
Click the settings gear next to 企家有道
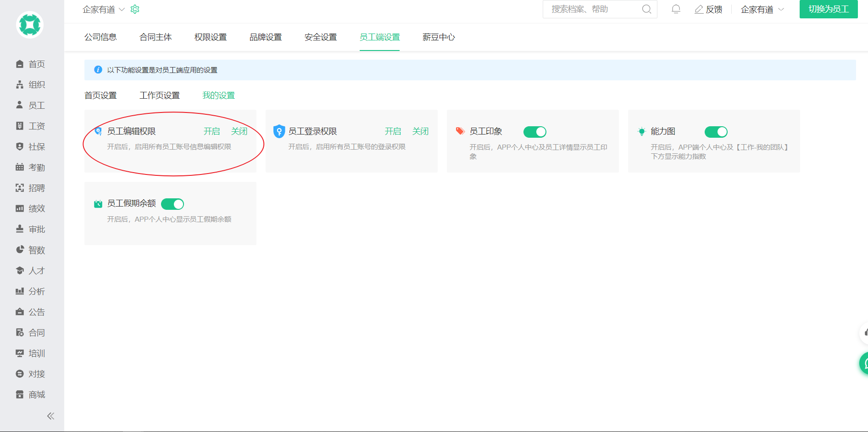click(135, 9)
